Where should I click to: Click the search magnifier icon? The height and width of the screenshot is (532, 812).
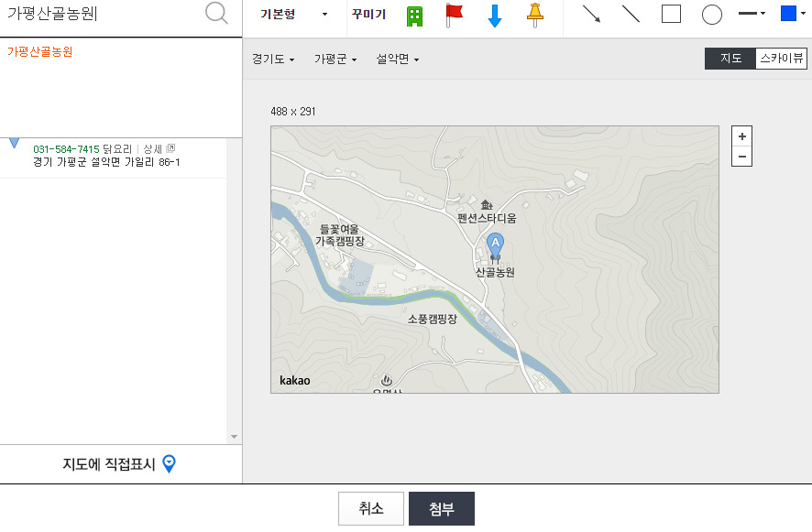(216, 13)
